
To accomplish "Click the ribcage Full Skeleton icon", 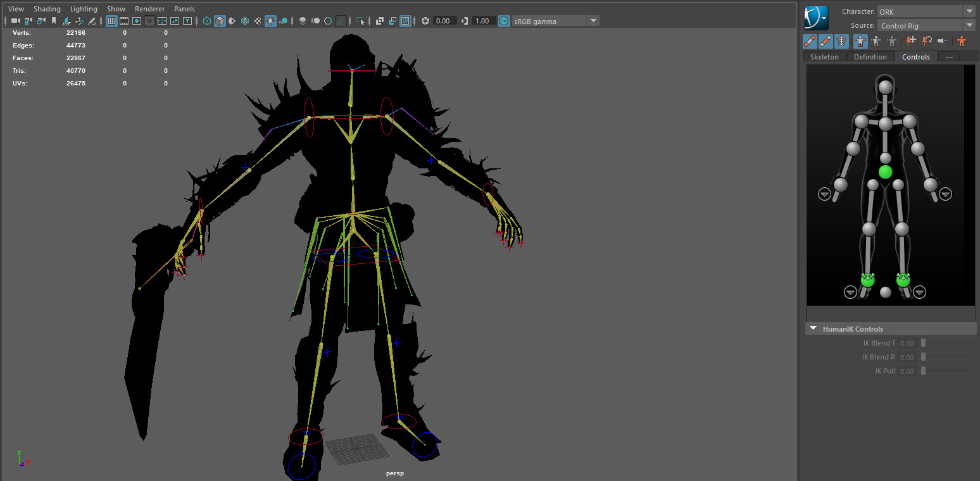I will [x=841, y=41].
